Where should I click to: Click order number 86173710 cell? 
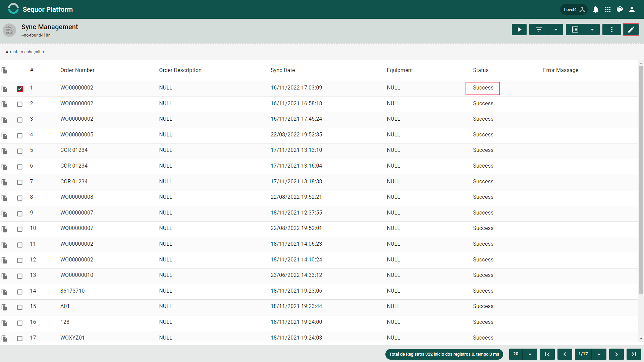point(72,291)
